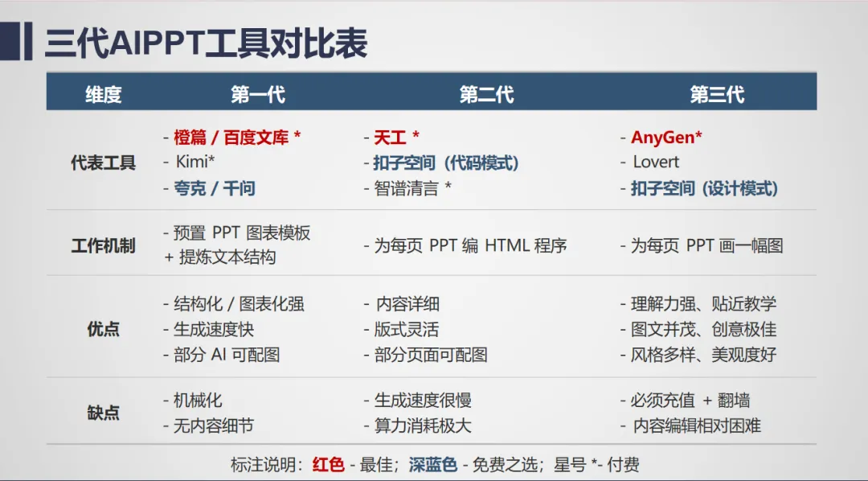Click the text 内容编辑相对困难
The width and height of the screenshot is (868, 481).
pyautogui.click(x=697, y=425)
